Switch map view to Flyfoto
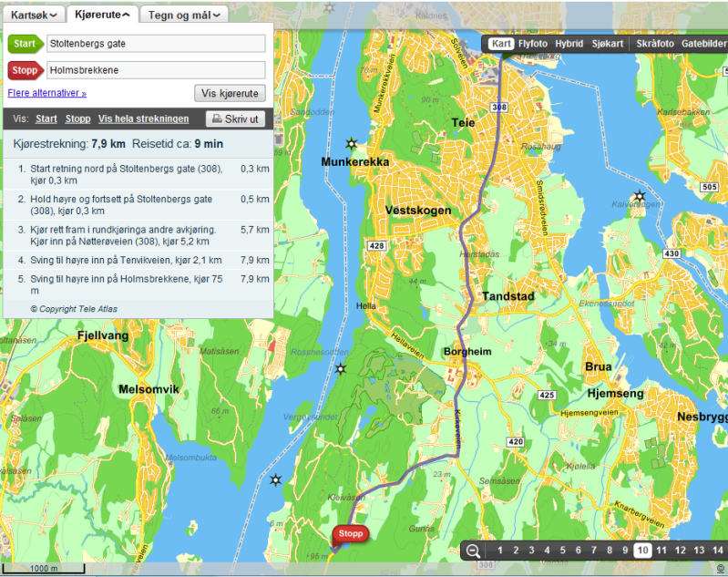The height and width of the screenshot is (577, 728). (533, 44)
